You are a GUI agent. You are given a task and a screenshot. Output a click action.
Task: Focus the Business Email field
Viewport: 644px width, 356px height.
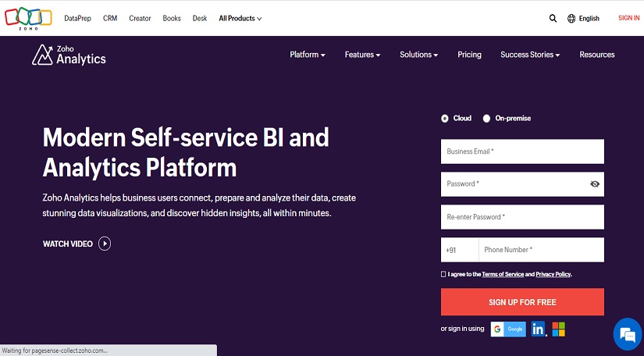(x=522, y=151)
